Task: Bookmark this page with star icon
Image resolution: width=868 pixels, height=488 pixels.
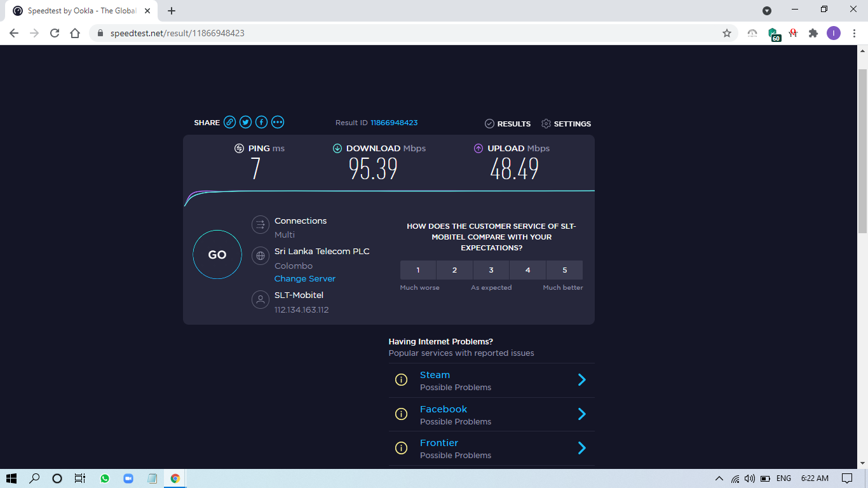Action: point(727,33)
